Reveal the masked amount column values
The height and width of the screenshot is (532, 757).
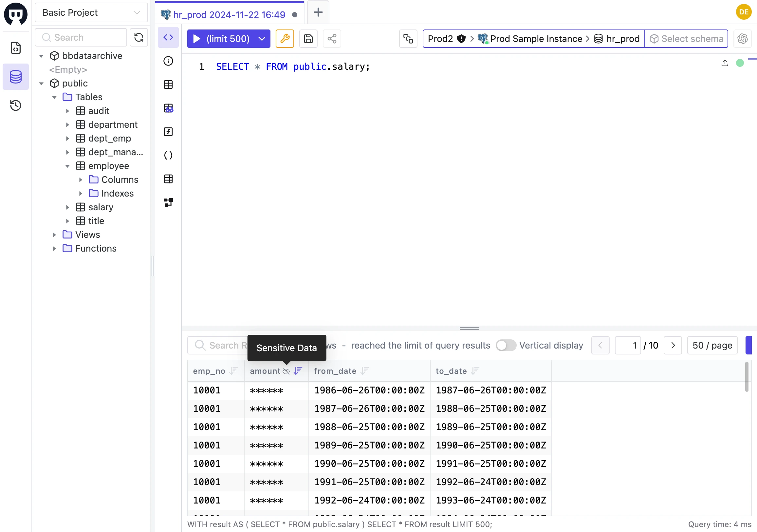coord(286,371)
